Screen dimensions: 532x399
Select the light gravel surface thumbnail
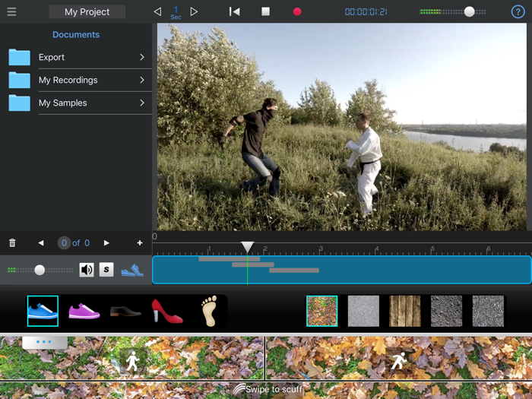point(488,311)
